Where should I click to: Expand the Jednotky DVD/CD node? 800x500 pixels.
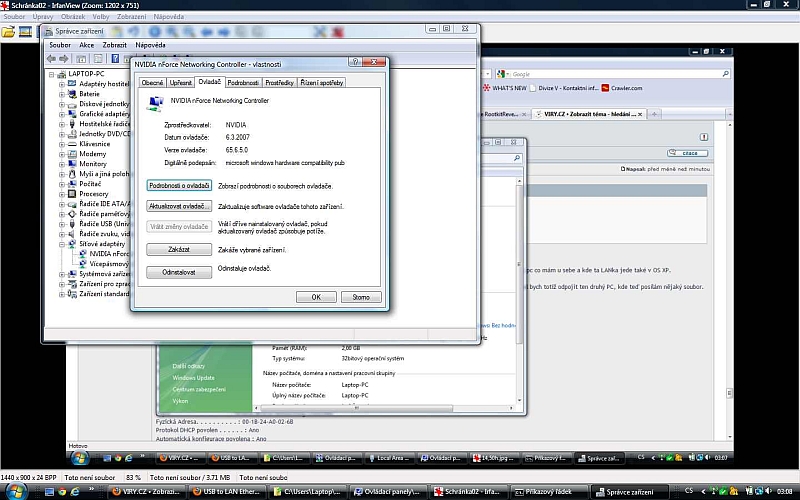pyautogui.click(x=62, y=134)
